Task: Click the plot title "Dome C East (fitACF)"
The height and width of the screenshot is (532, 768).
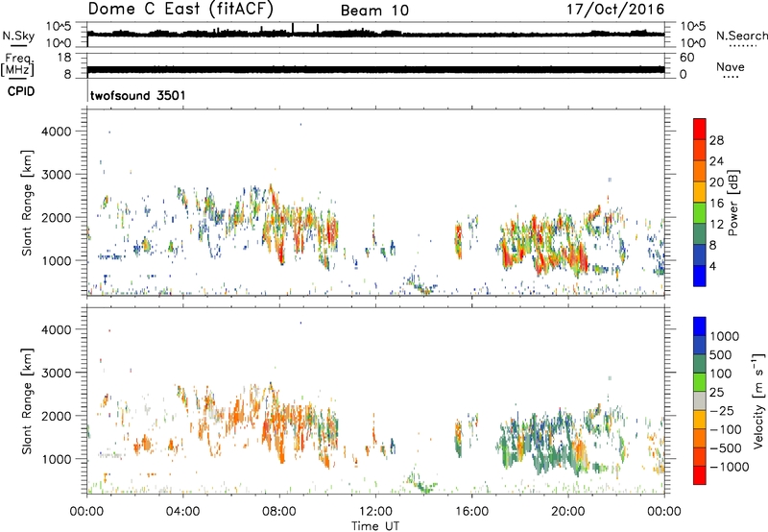Action: [x=180, y=10]
